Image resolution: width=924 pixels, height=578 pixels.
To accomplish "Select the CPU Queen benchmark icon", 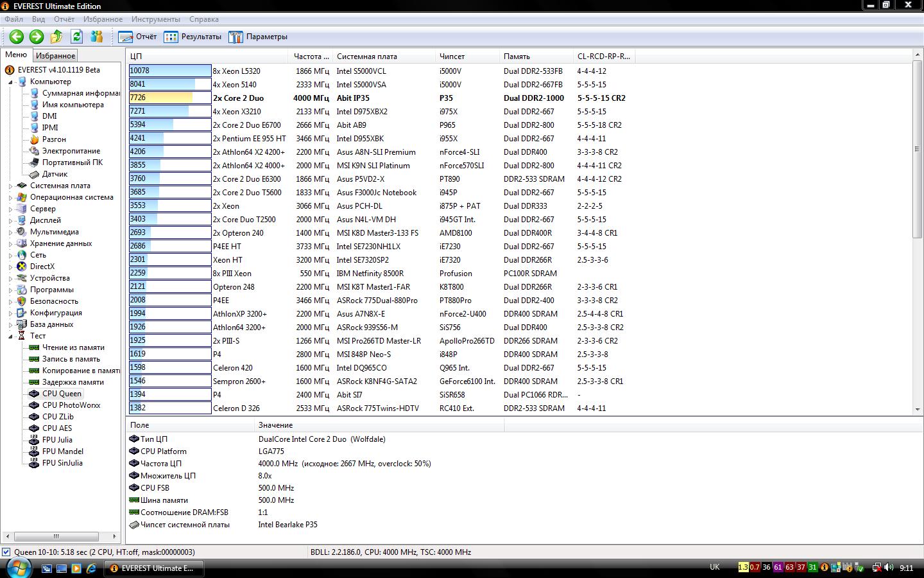I will pyautogui.click(x=34, y=394).
